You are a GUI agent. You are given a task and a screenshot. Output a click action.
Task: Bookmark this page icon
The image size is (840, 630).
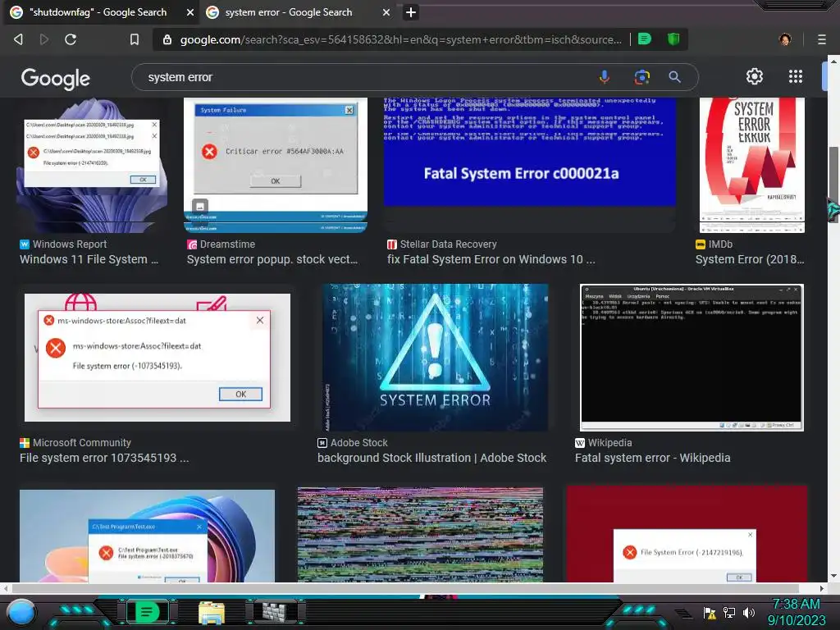(135, 39)
